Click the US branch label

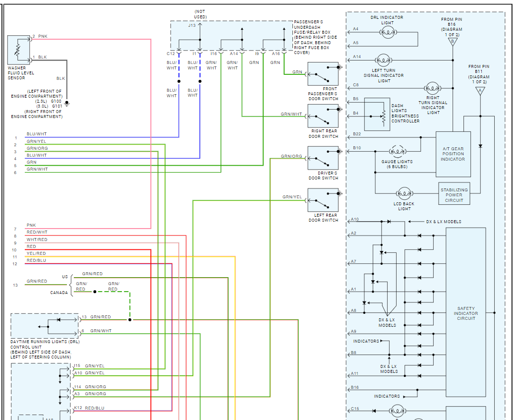(x=65, y=277)
